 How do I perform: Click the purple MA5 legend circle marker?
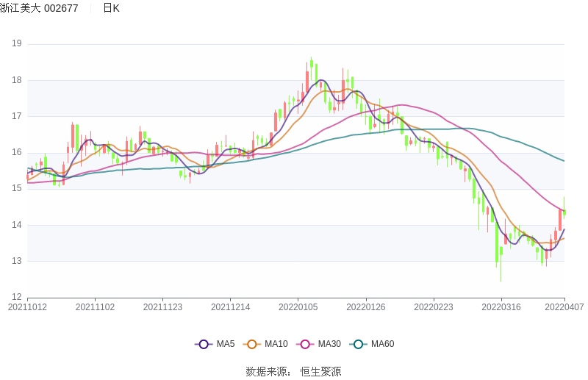pyautogui.click(x=204, y=344)
